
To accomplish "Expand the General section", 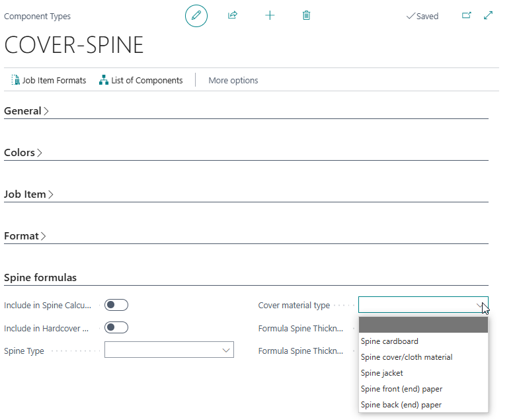I will click(x=26, y=111).
